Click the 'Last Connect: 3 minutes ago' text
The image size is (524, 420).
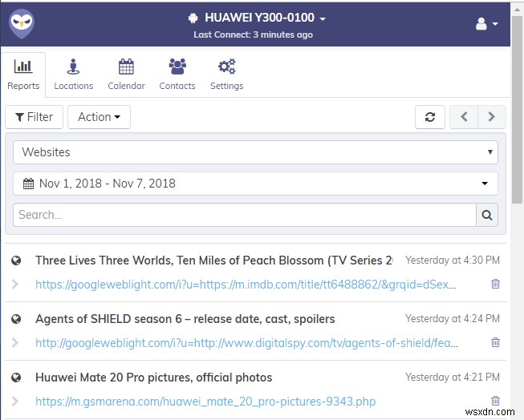click(x=254, y=34)
